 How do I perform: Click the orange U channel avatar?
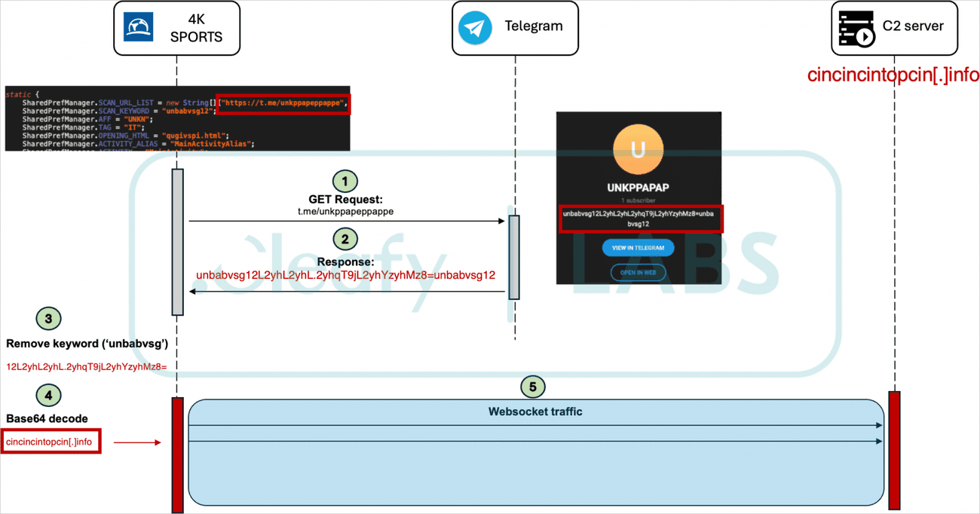[639, 150]
